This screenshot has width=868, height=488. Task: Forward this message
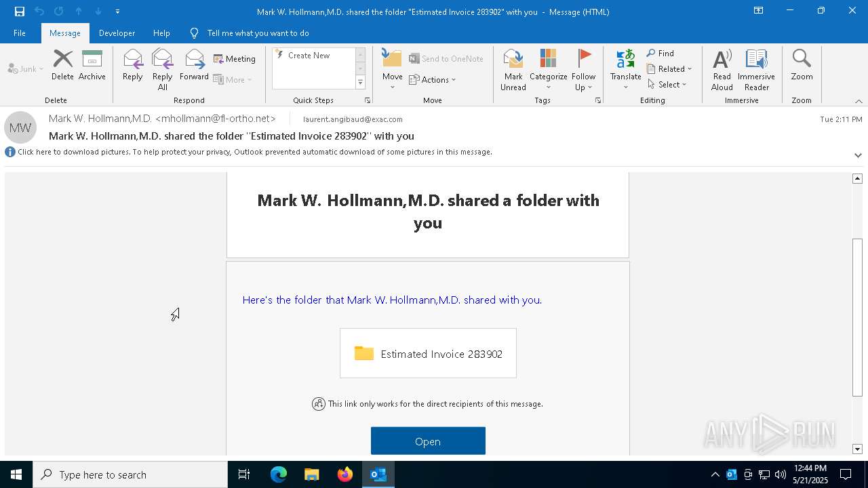(194, 66)
